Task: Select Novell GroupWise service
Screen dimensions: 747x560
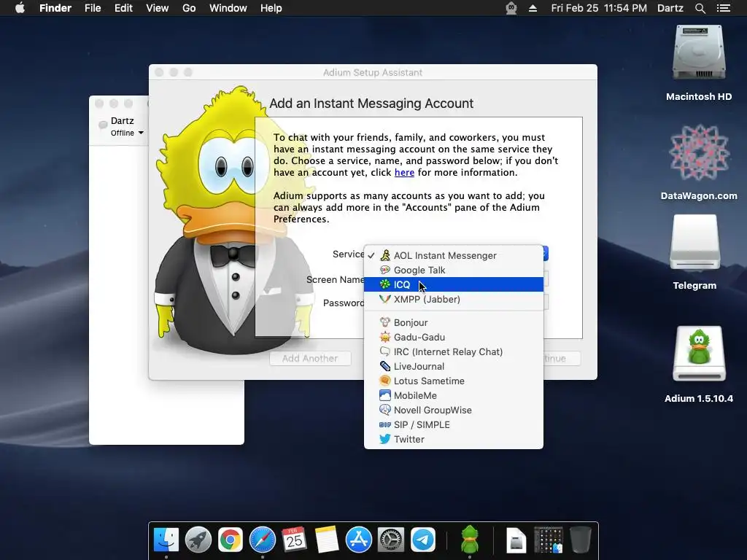Action: pos(453,410)
